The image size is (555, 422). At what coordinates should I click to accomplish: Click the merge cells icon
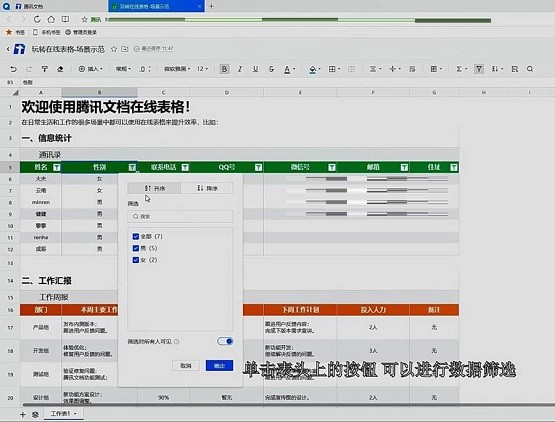tap(351, 69)
